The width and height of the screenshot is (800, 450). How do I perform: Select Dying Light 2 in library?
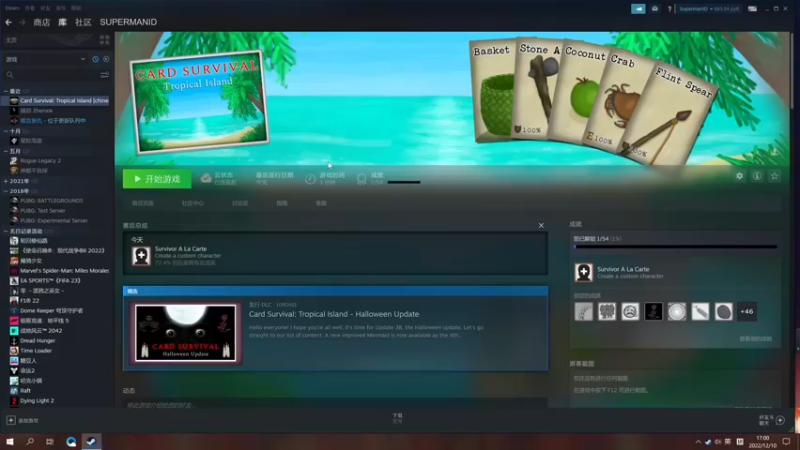coord(37,401)
